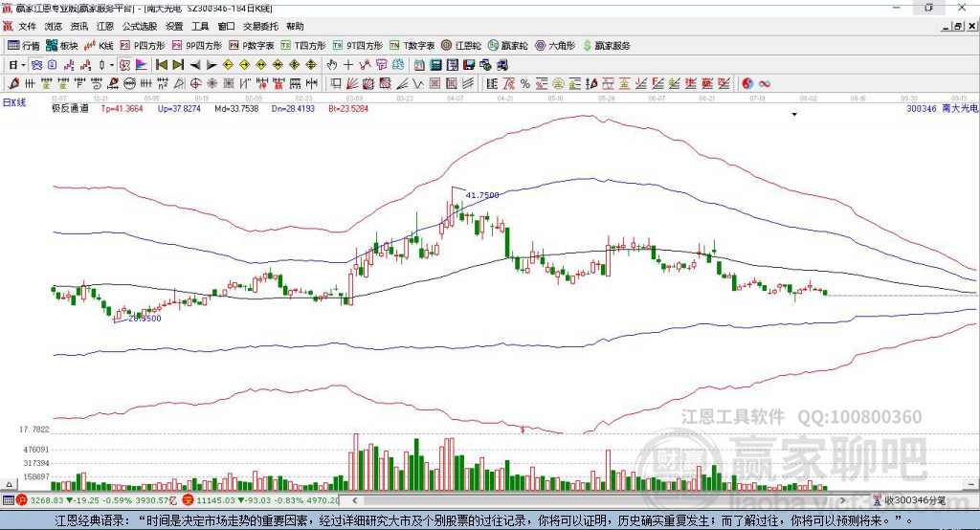Open the 行情 market quotes view
The image size is (980, 530).
click(24, 46)
